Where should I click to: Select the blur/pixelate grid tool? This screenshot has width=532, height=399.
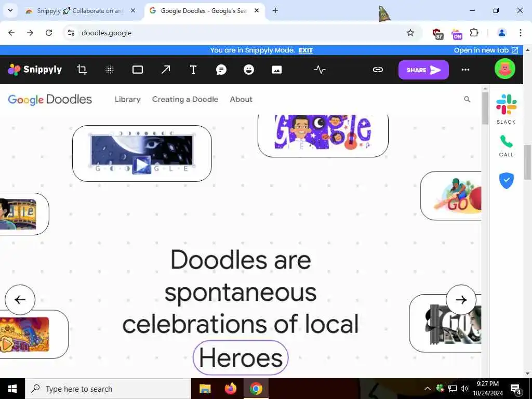tap(109, 70)
